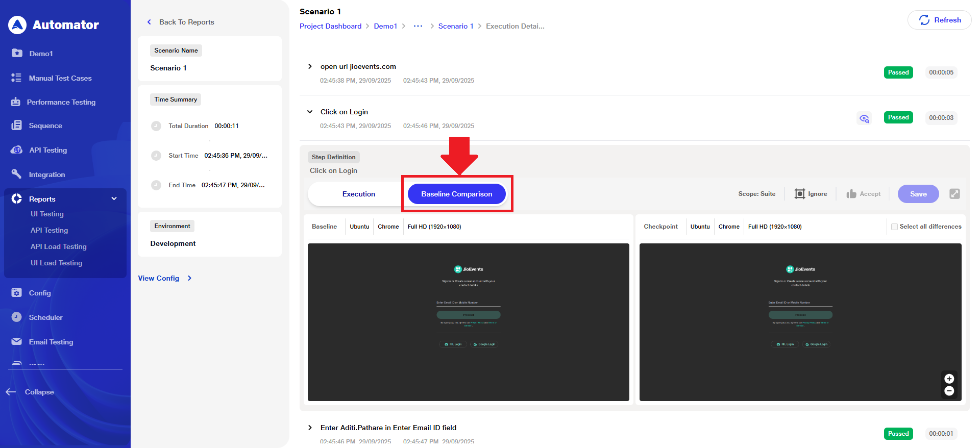Click the Refresh button

pos(939,20)
